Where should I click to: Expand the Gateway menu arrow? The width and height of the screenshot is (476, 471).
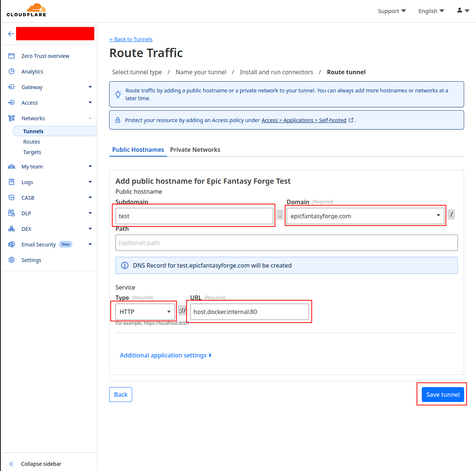click(x=90, y=87)
